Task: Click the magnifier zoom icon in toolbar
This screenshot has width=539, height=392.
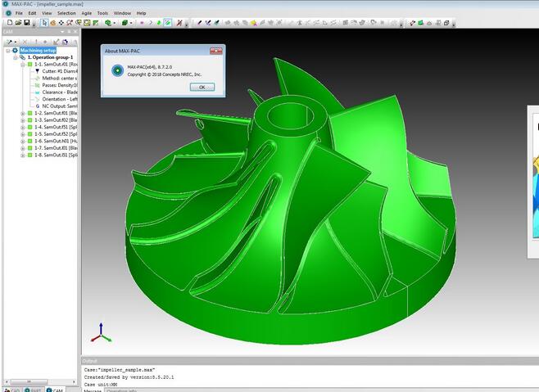Action: [70, 23]
